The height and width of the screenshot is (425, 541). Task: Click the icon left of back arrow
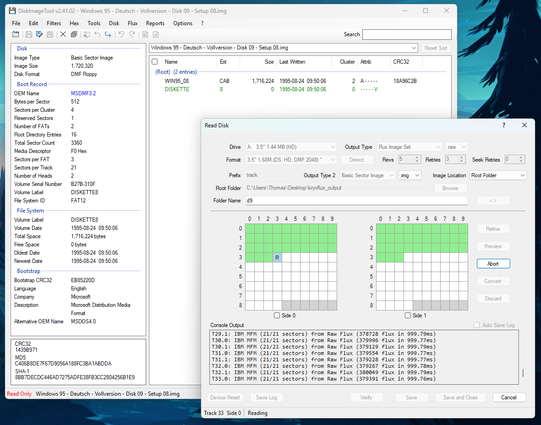[x=87, y=34]
